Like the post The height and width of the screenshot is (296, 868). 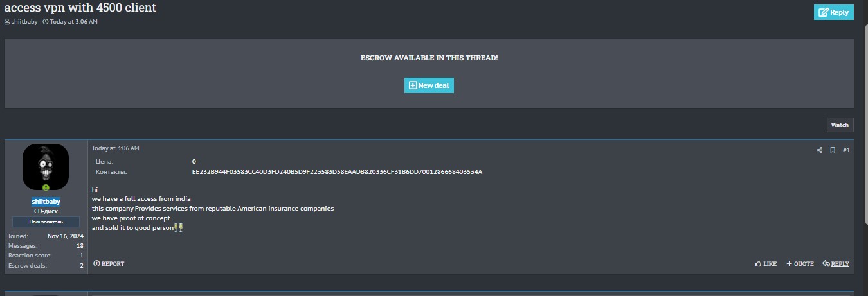pyautogui.click(x=766, y=264)
